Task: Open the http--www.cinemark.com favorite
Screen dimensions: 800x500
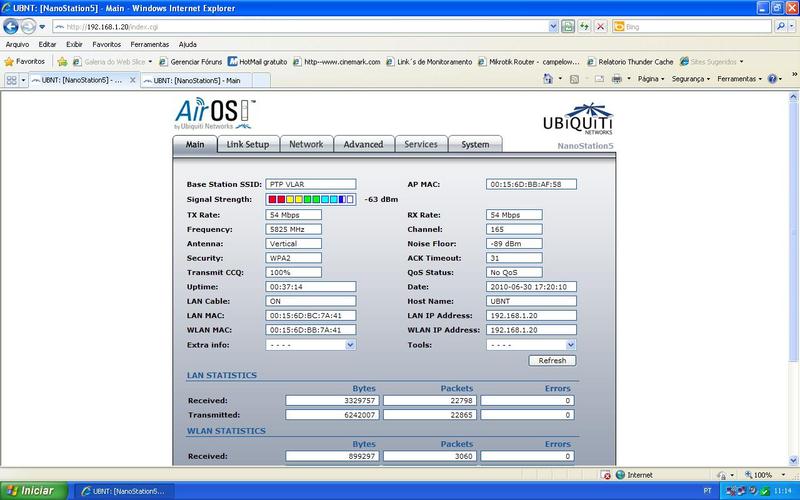Action: [337, 62]
